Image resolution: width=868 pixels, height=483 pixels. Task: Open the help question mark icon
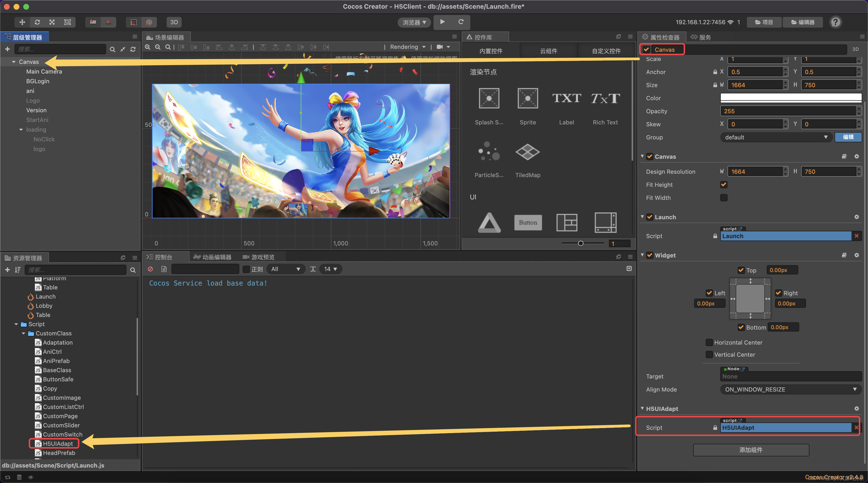[x=835, y=22]
